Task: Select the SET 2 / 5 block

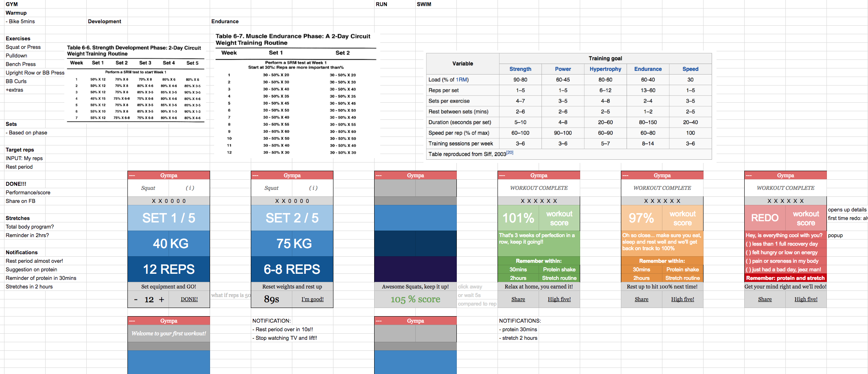Action: tap(292, 218)
